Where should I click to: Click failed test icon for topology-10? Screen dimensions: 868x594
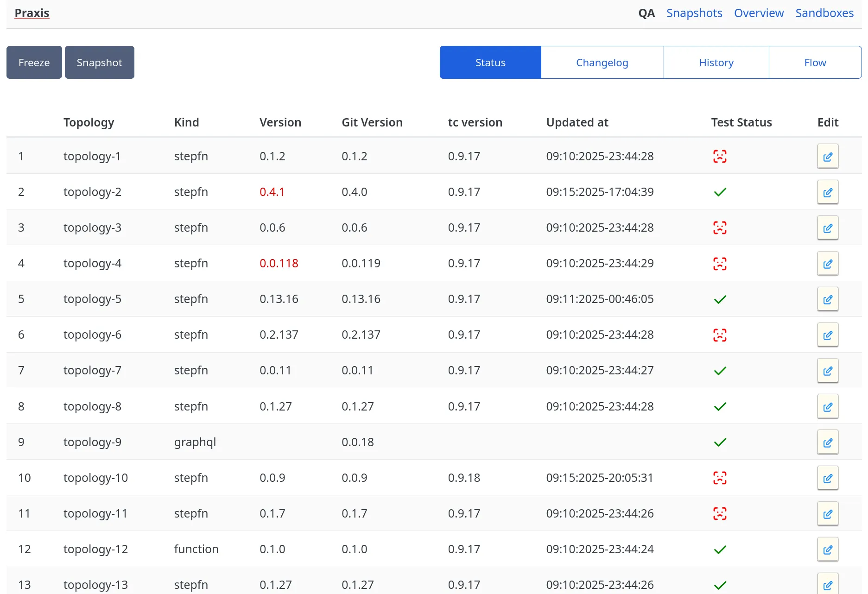pos(719,478)
